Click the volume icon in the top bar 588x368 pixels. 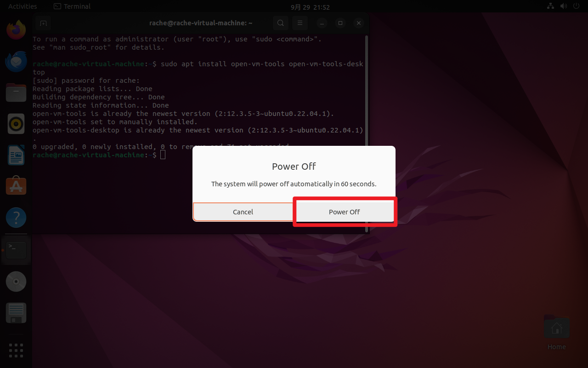pos(564,6)
